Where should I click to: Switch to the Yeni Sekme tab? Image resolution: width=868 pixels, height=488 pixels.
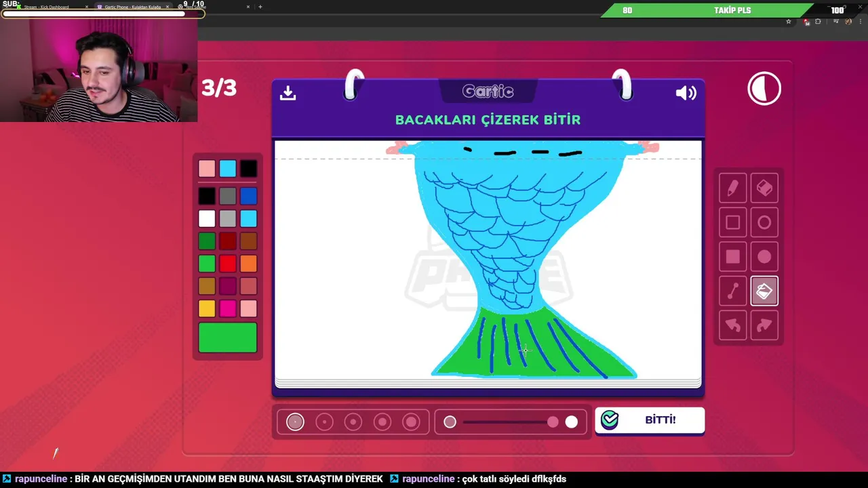[x=214, y=7]
